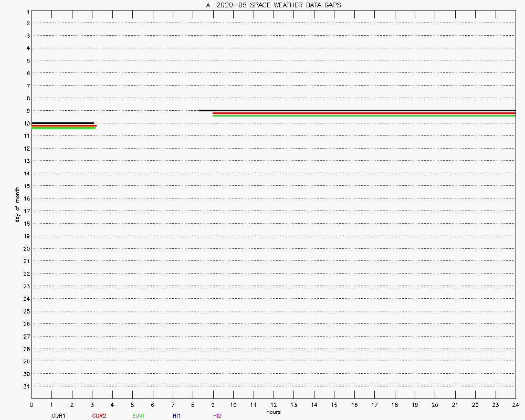This screenshot has width=525, height=420.
Task: Click the green EUVI legend label
Action: (138, 416)
